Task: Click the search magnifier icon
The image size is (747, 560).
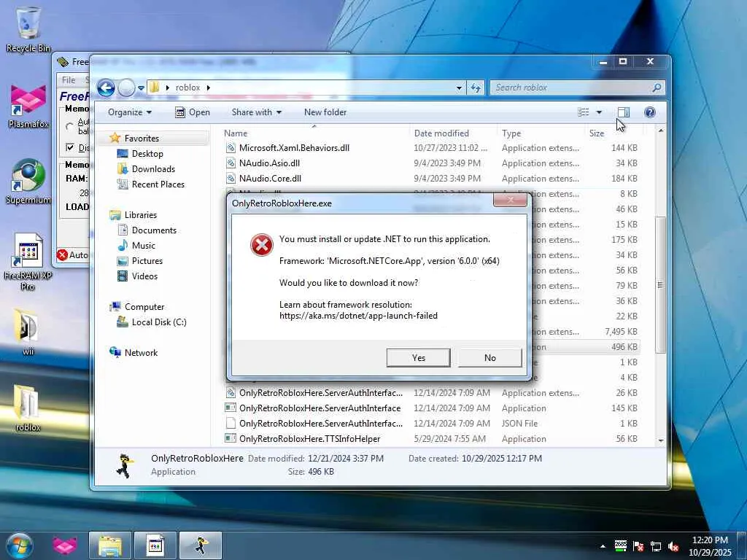Action: coord(657,87)
